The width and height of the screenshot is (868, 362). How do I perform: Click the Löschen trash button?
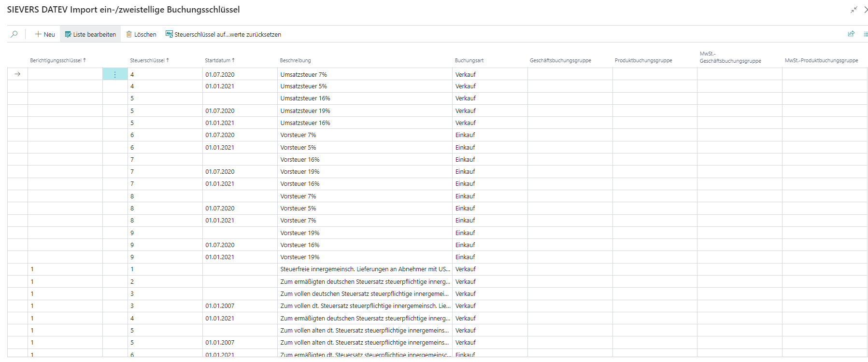tap(141, 34)
